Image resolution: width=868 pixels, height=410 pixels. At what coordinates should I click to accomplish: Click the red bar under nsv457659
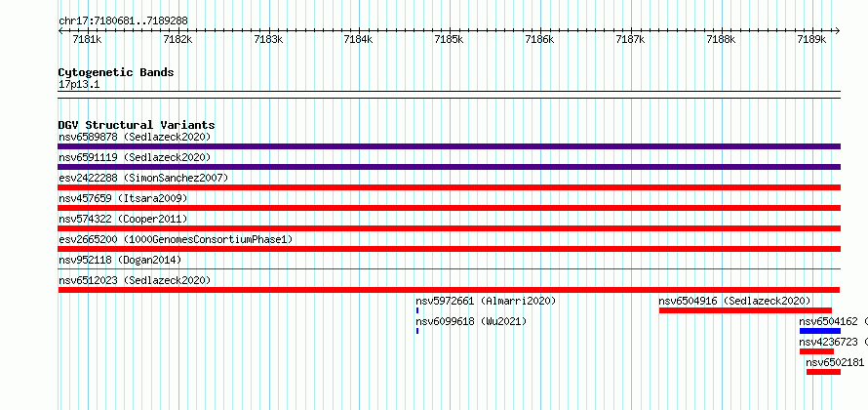[449, 208]
